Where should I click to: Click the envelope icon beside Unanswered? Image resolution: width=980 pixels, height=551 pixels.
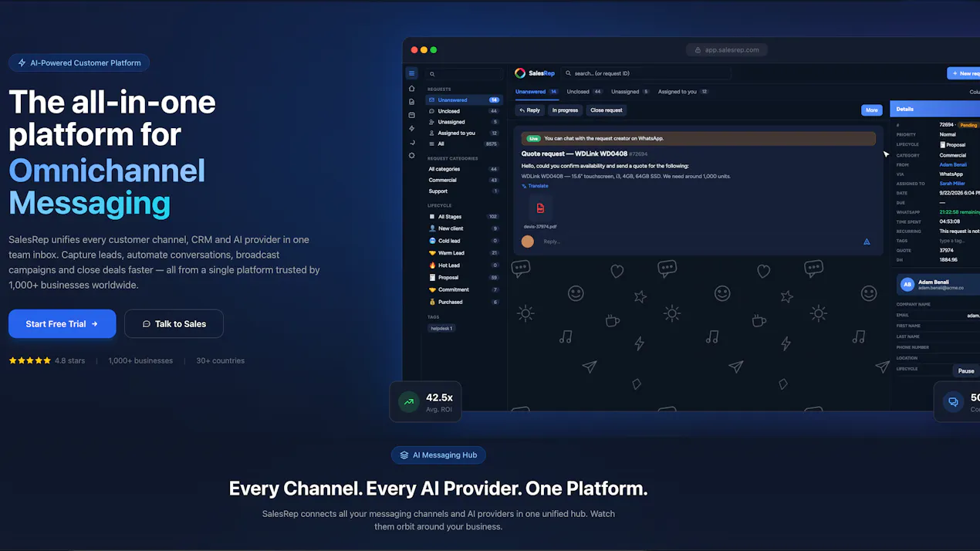(x=432, y=100)
